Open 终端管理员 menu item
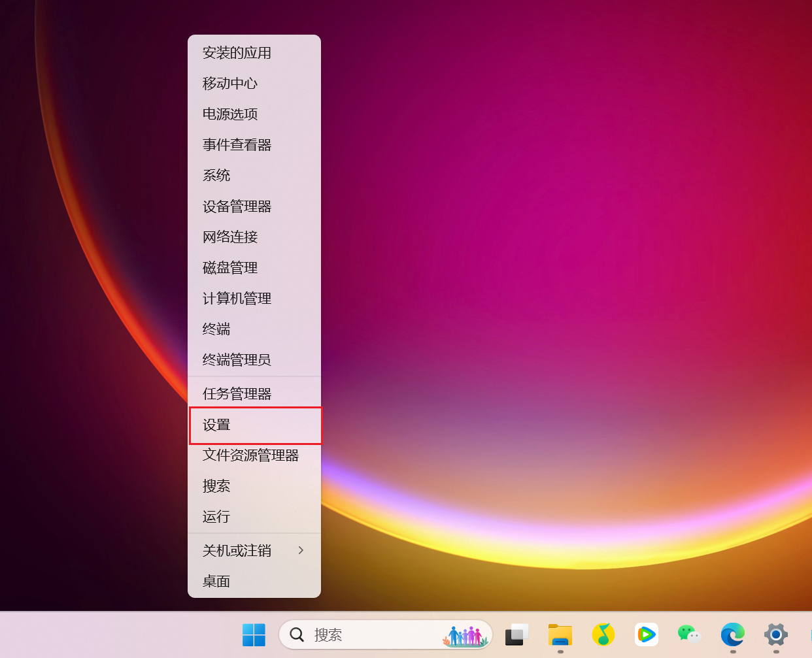The image size is (812, 658). point(254,360)
